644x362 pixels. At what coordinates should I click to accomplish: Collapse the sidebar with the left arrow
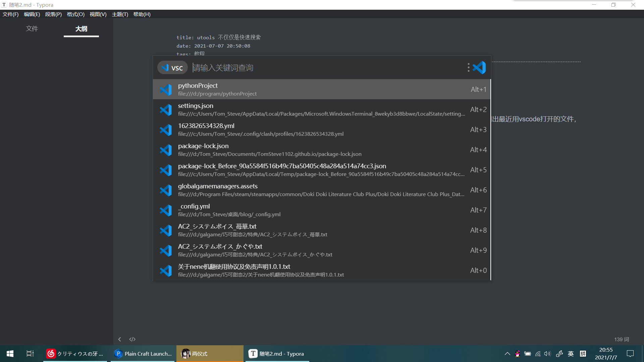pos(120,339)
